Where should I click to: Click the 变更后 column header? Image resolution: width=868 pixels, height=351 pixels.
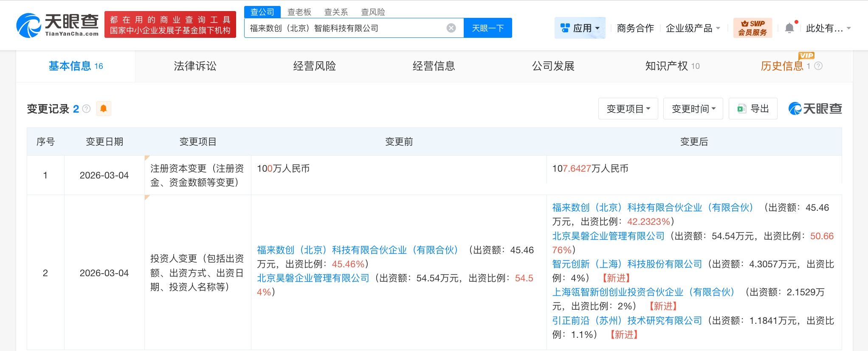[x=694, y=142]
